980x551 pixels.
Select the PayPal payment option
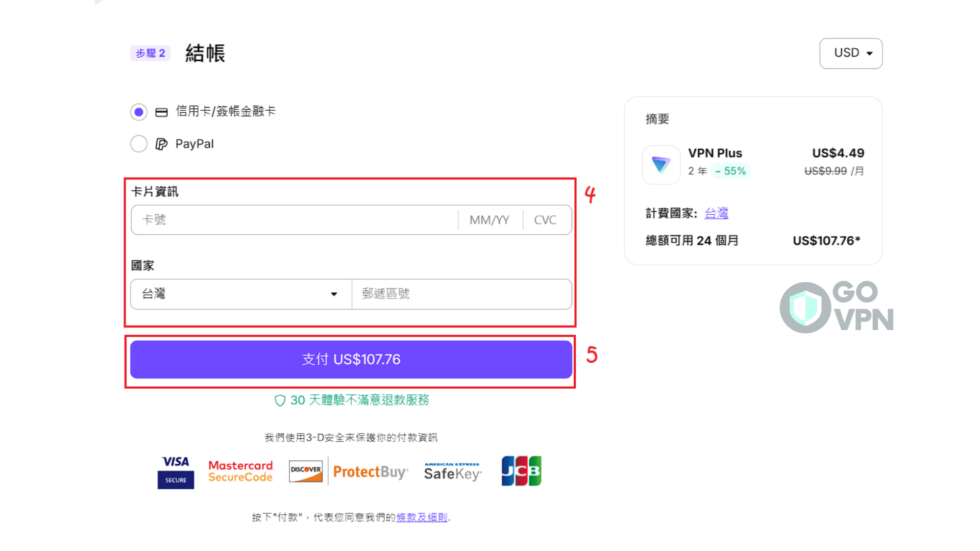click(x=138, y=143)
